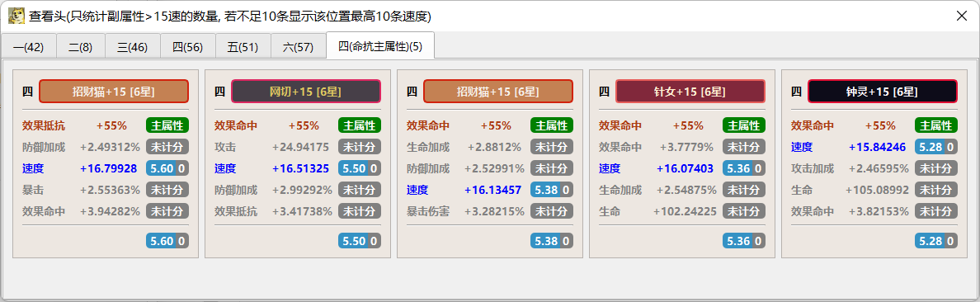Click 未计分 badge for 生命加成 +2.54875%
980x302 pixels.
click(744, 190)
